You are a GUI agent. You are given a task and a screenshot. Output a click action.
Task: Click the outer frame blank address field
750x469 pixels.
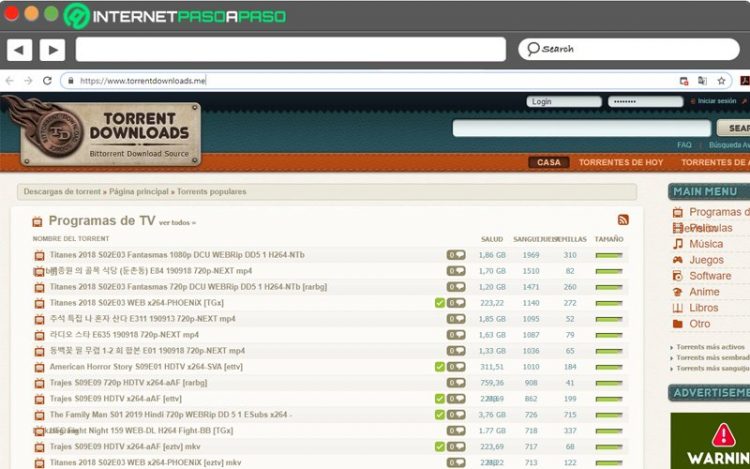click(291, 49)
